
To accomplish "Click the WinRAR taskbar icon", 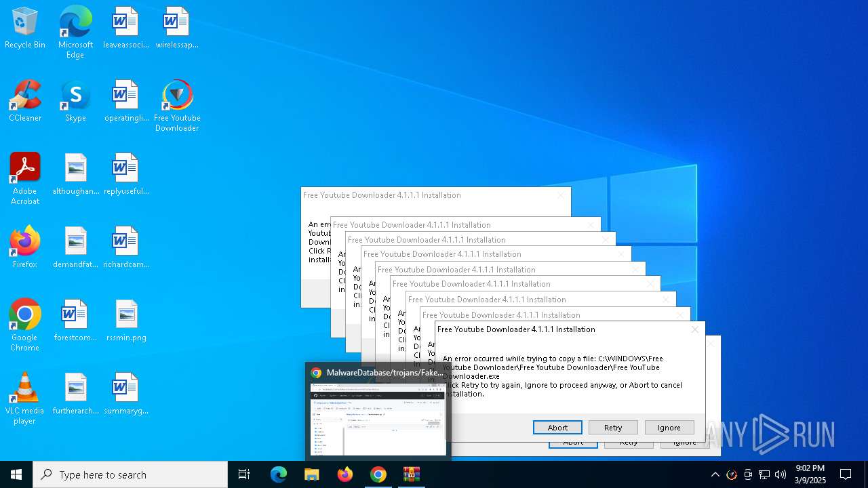I will pos(412,474).
